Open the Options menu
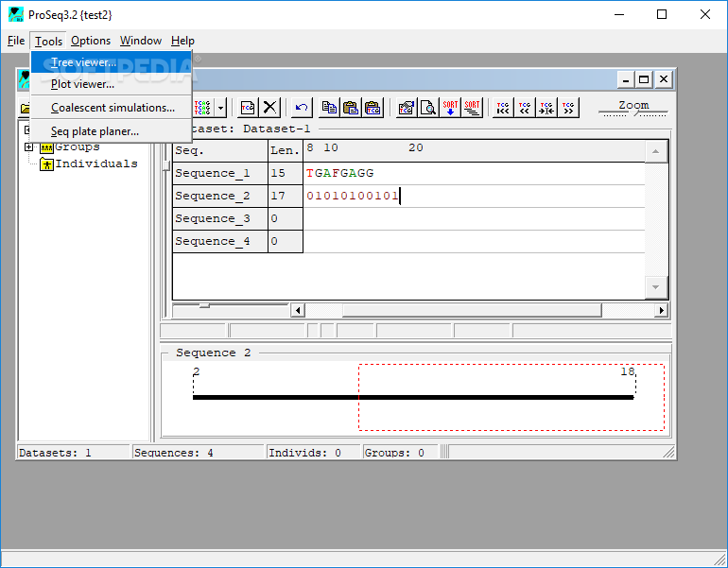This screenshot has height=568, width=728. (91, 41)
